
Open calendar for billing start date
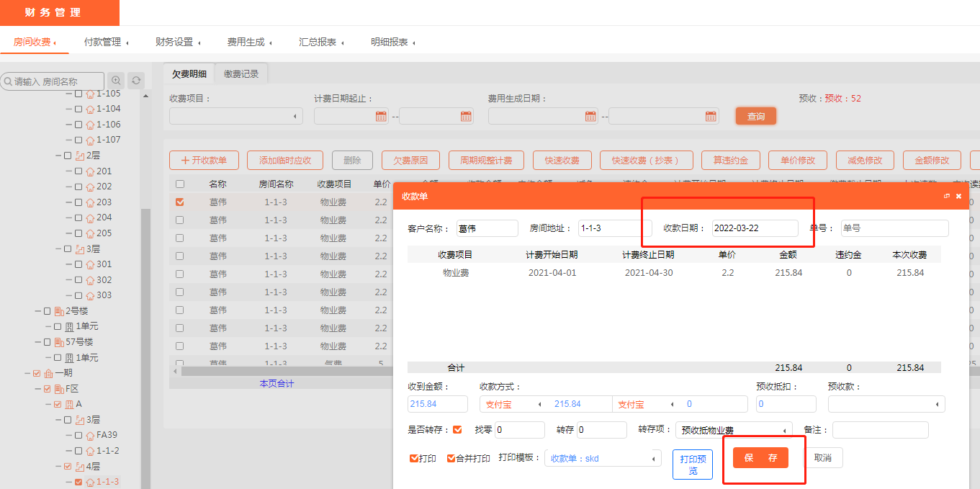click(x=381, y=116)
